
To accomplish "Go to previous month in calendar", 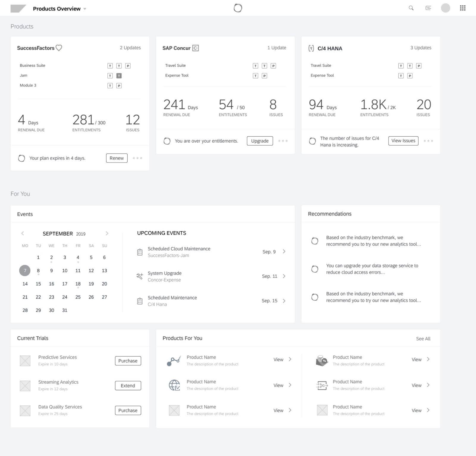I will (x=23, y=233).
